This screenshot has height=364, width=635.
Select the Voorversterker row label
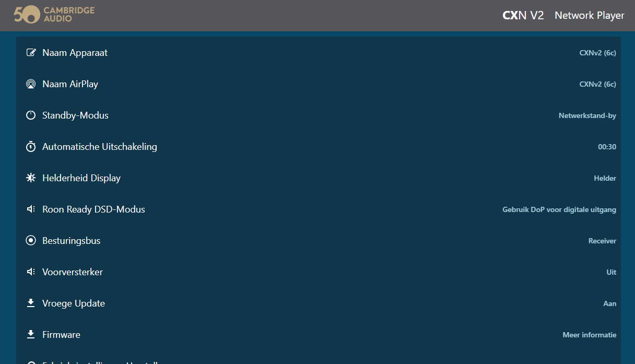[73, 272]
